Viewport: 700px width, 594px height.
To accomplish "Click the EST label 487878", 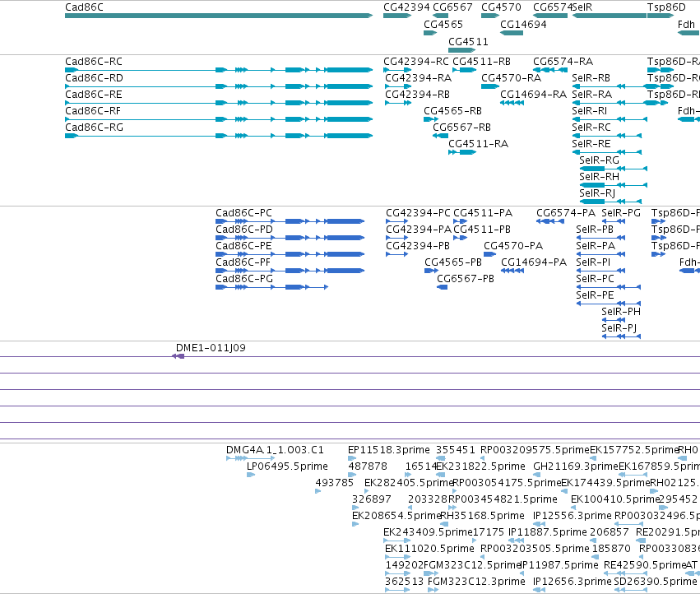I will pos(368,466).
